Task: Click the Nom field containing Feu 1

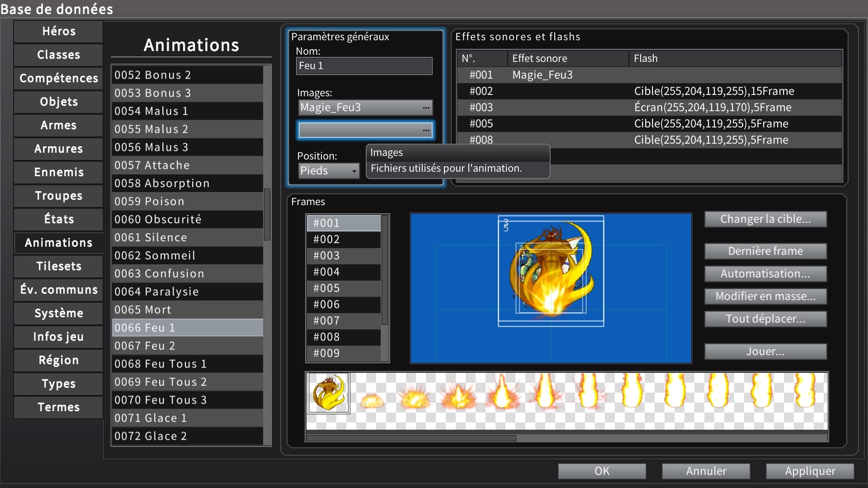Action: 364,66
